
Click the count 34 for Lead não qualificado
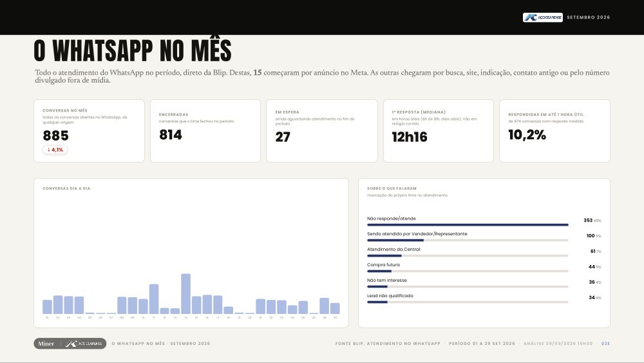[x=591, y=297]
